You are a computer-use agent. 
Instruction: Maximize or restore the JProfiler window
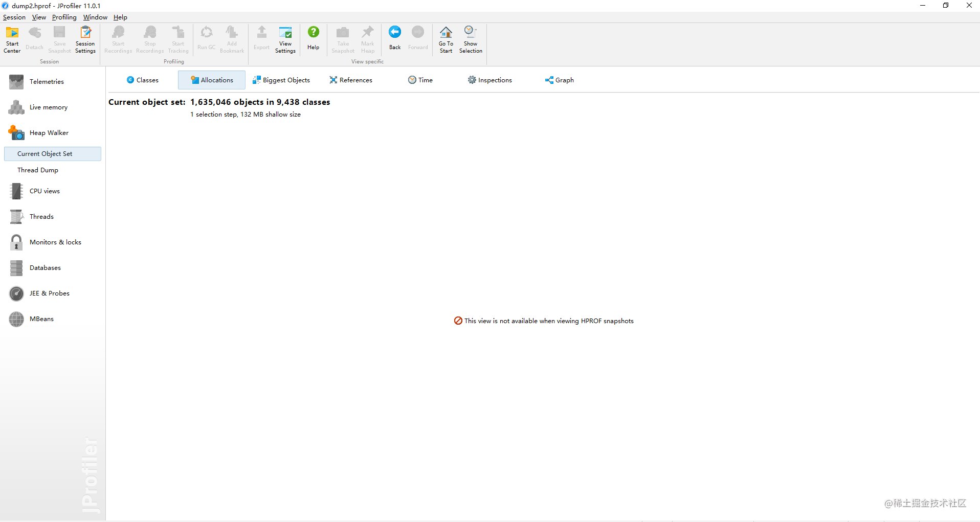[x=946, y=6]
